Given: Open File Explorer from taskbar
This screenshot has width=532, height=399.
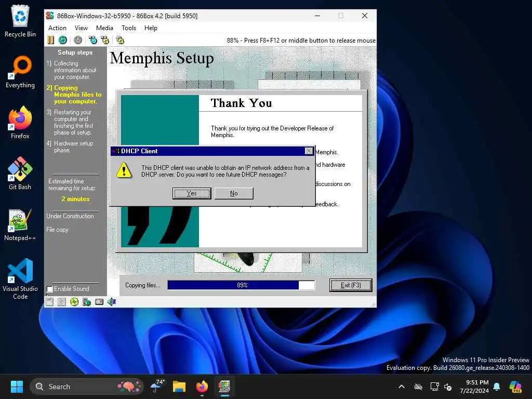Looking at the screenshot, I should pyautogui.click(x=179, y=387).
